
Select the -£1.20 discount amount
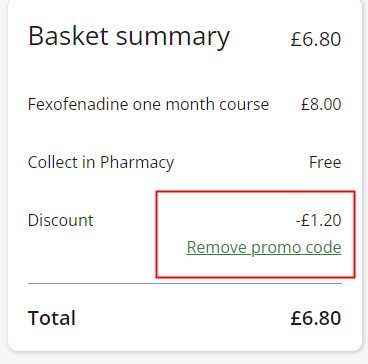[319, 221]
